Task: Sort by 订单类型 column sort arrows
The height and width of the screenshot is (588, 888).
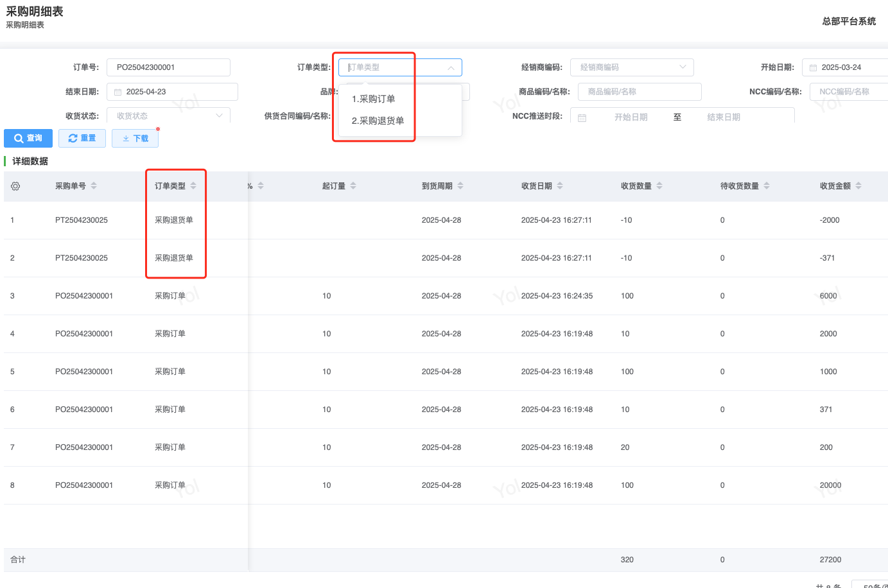Action: point(193,186)
